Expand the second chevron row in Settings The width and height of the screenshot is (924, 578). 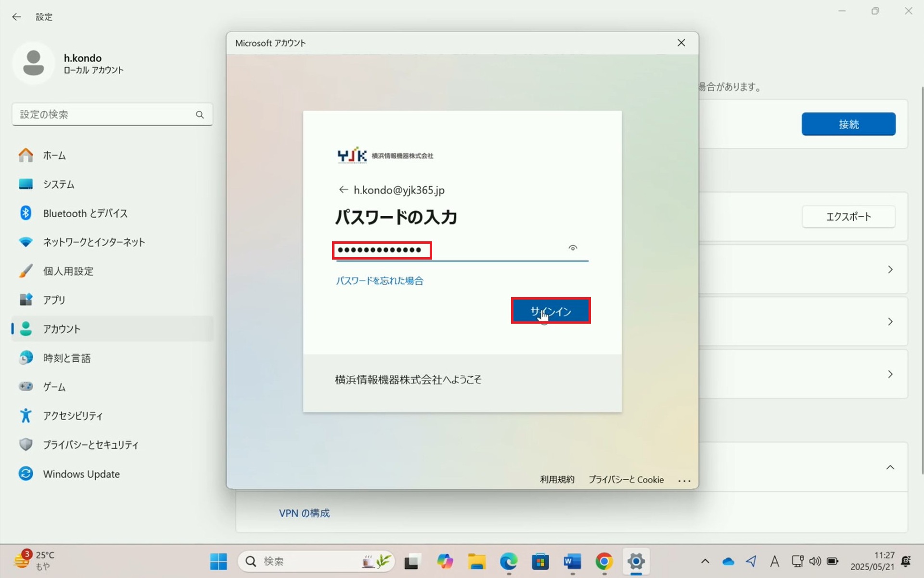click(x=890, y=322)
